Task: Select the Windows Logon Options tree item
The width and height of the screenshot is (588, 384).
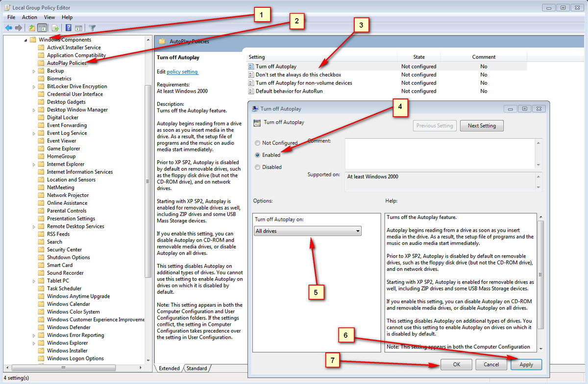Action: pyautogui.click(x=75, y=359)
